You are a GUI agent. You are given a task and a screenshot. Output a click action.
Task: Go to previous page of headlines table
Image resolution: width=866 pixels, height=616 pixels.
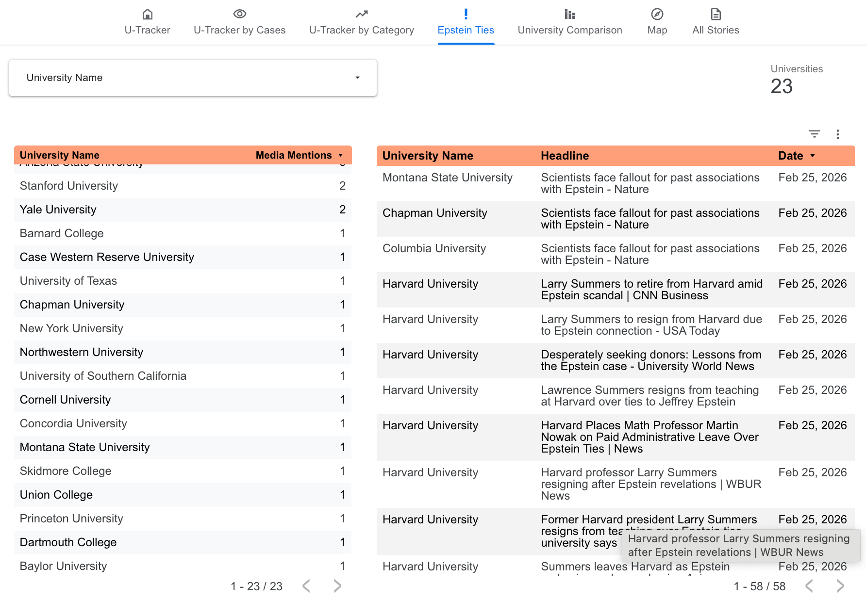point(809,586)
